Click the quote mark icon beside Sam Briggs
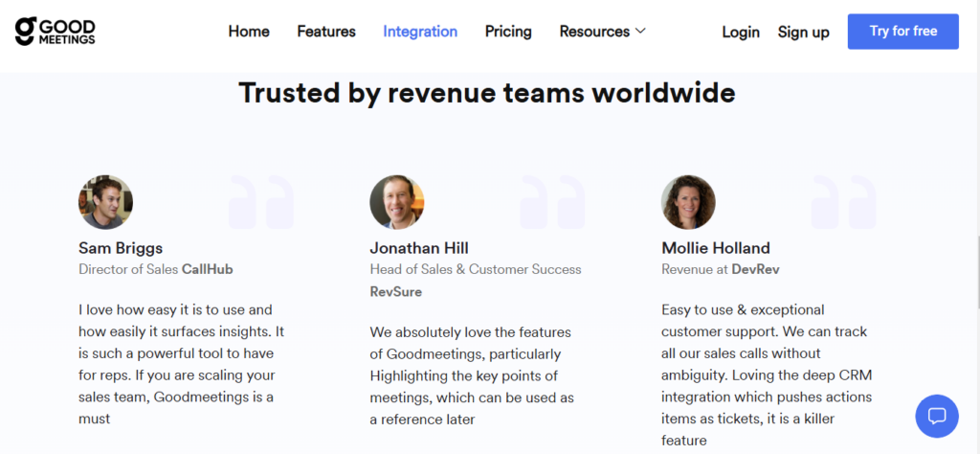 [260, 201]
